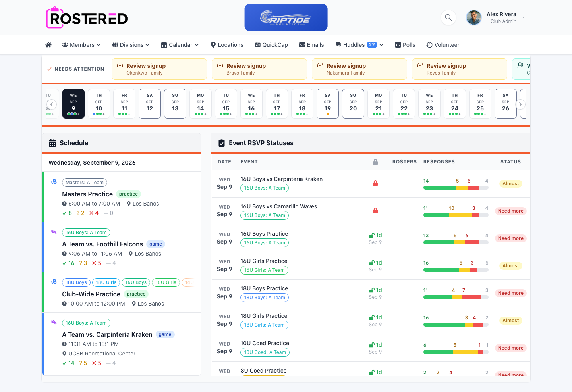This screenshot has width=572, height=392.
Task: Open the Volunteer page
Action: [x=443, y=45]
